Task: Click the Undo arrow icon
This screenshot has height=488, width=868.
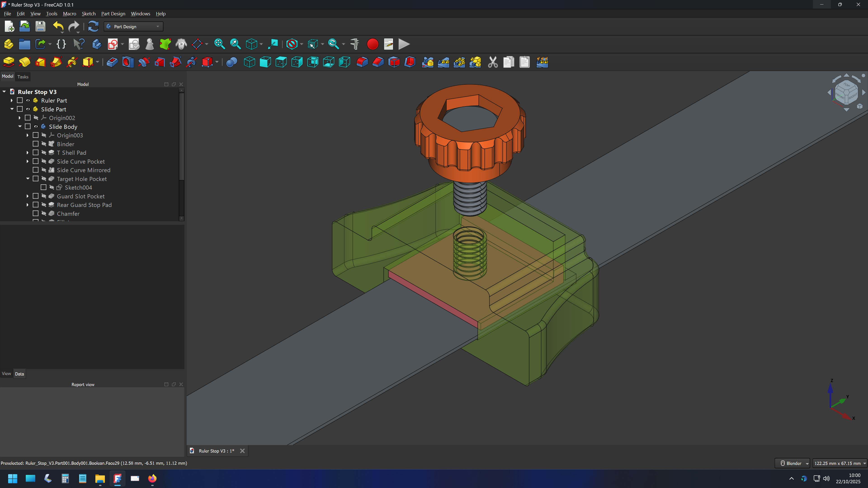Action: tap(58, 26)
